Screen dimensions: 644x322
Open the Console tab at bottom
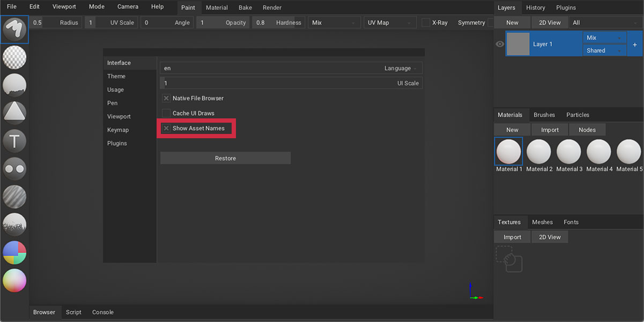[103, 312]
